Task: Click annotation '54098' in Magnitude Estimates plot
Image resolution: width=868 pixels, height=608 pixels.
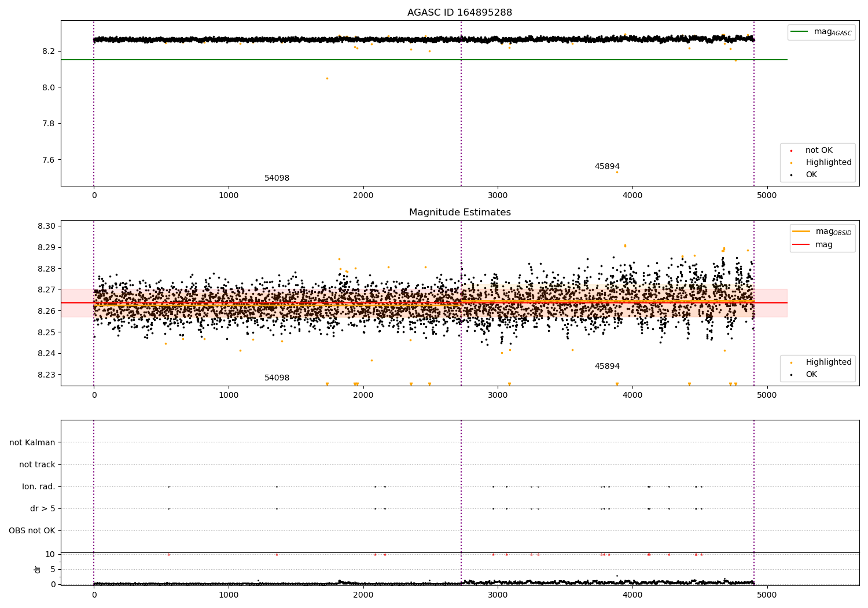Action: [x=277, y=378]
